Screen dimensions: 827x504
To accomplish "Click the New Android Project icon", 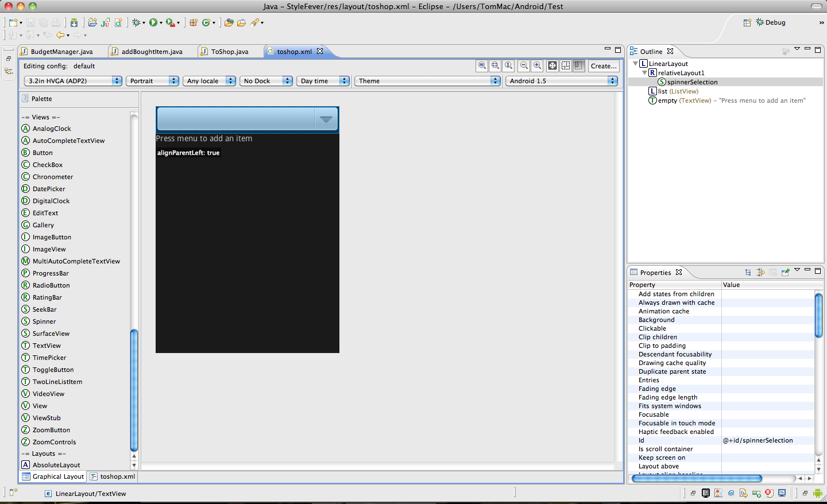I will click(92, 22).
